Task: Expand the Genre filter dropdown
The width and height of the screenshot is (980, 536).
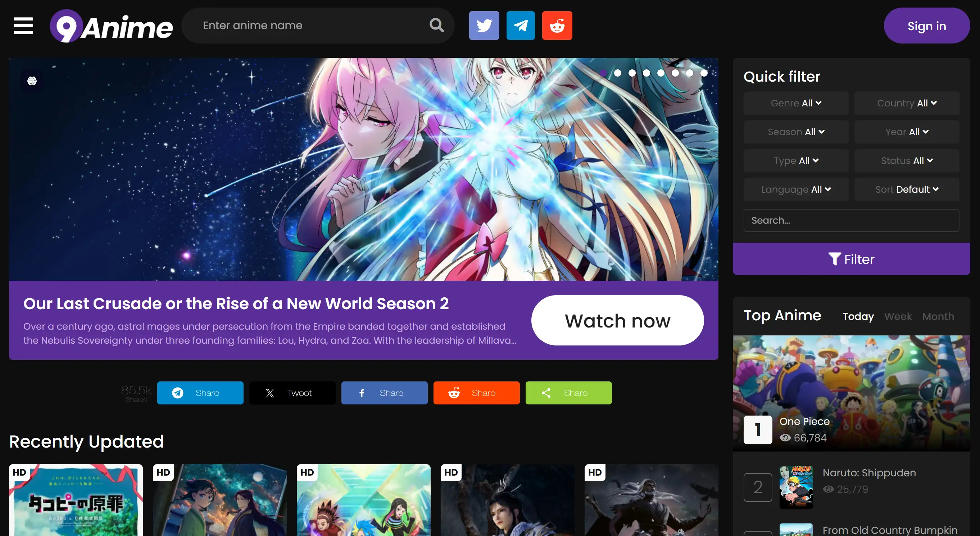Action: [796, 103]
